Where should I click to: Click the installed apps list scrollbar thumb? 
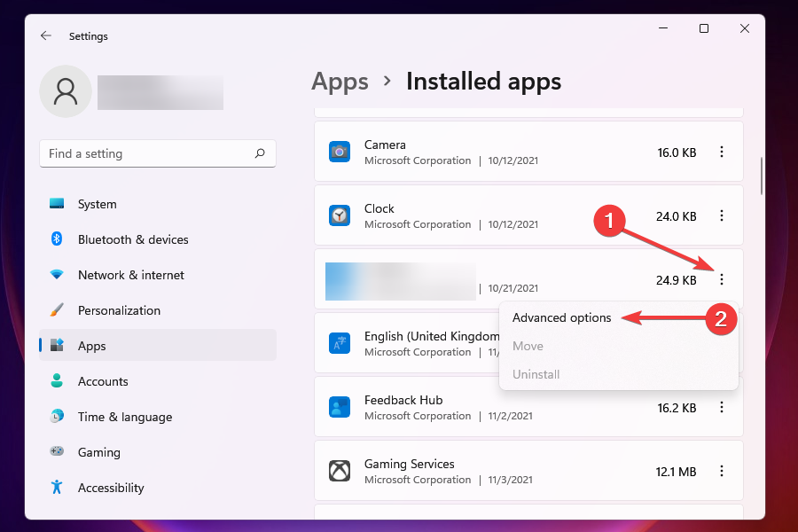pos(762,176)
